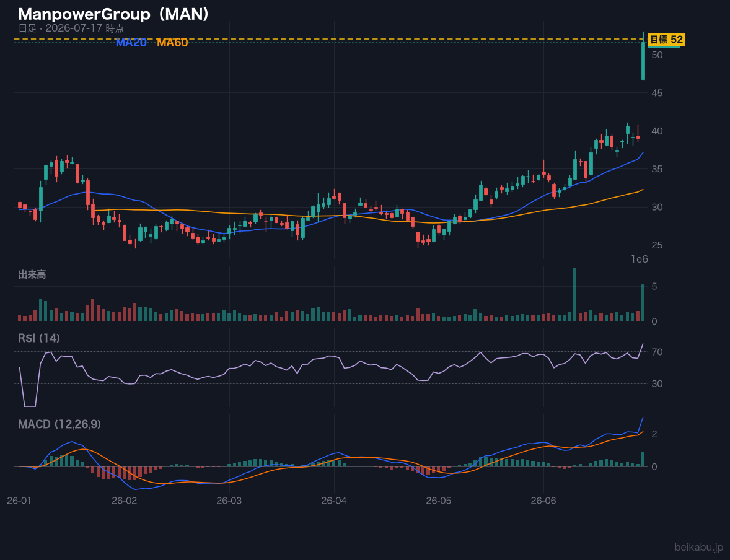The height and width of the screenshot is (560, 730).
Task: Click the 45 price axis label
Action: click(657, 93)
